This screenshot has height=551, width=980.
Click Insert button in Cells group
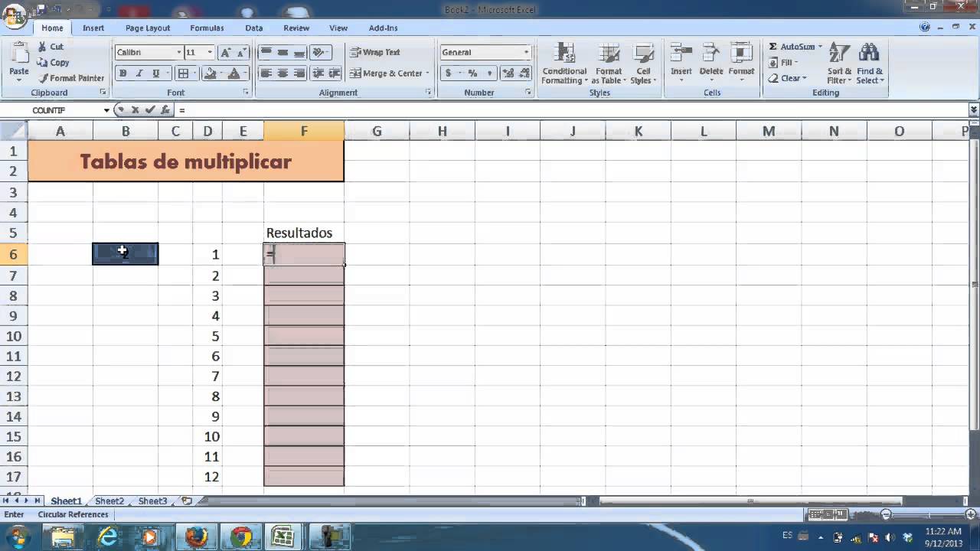(x=681, y=61)
